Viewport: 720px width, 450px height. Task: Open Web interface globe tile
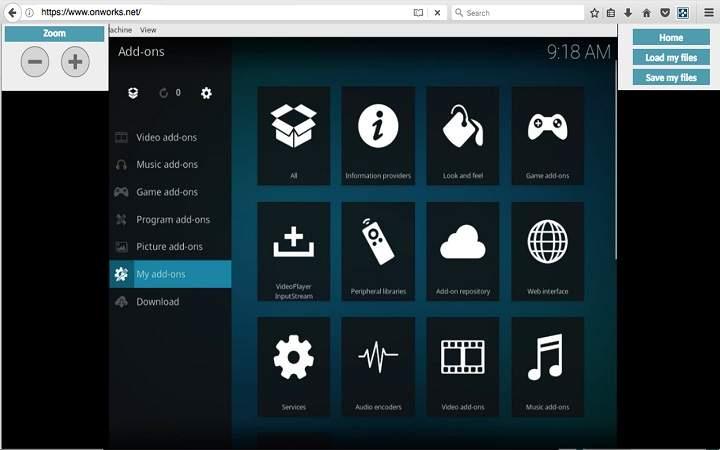tap(547, 251)
